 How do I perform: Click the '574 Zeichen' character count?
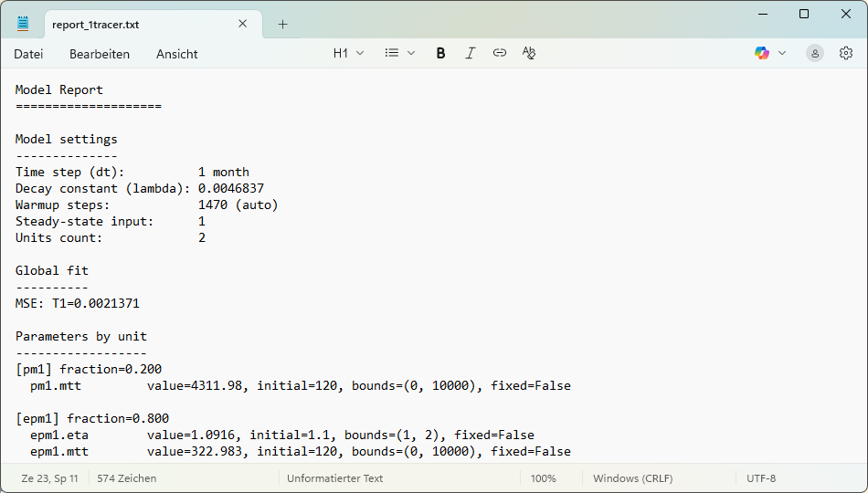pos(127,478)
